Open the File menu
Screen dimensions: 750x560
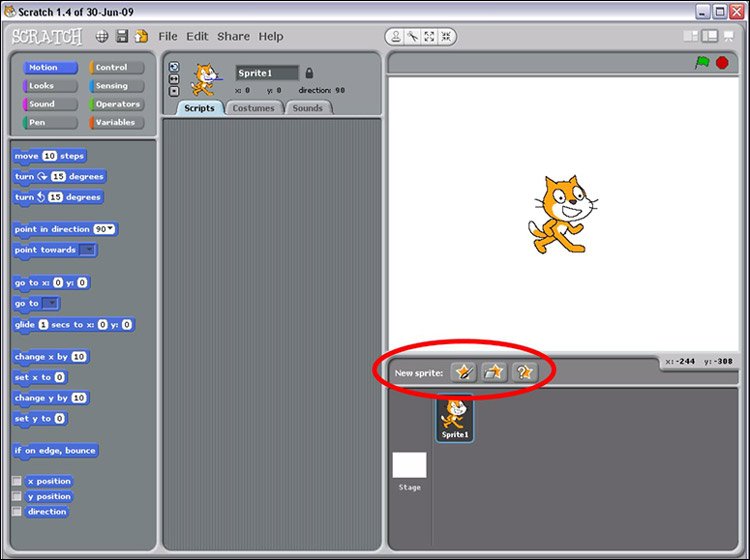pyautogui.click(x=168, y=36)
